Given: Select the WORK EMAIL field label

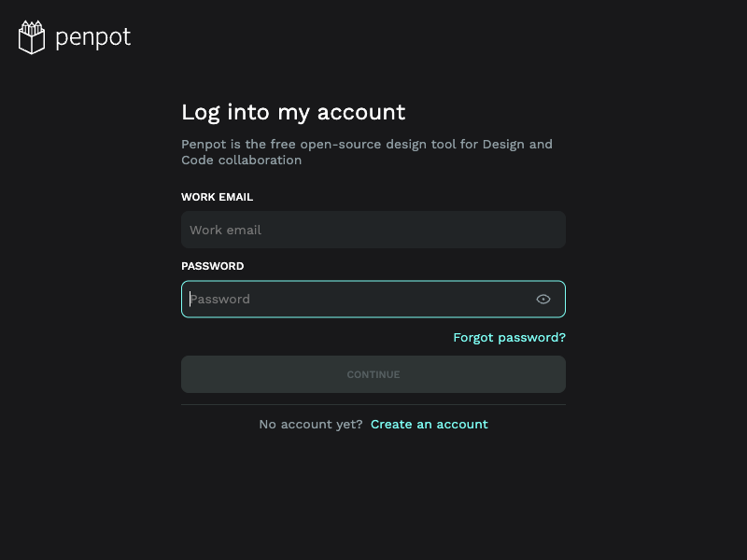Looking at the screenshot, I should coord(217,197).
